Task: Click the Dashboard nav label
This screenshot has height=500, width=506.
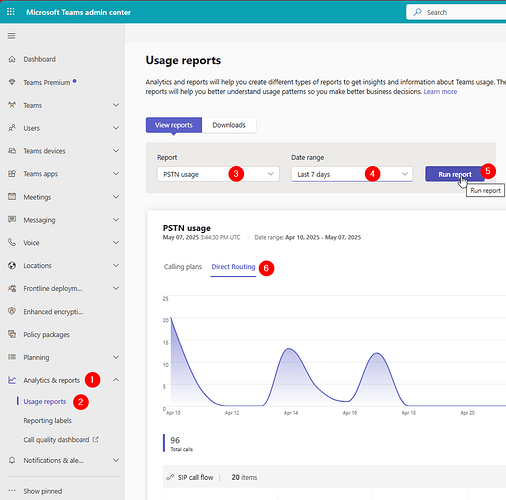Action: 39,59
